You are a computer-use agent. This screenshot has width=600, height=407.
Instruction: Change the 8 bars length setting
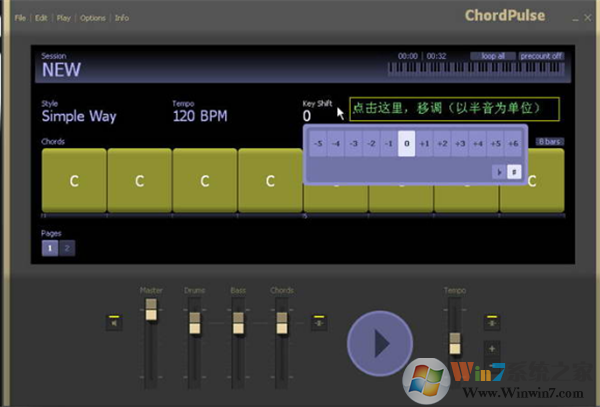pos(549,142)
